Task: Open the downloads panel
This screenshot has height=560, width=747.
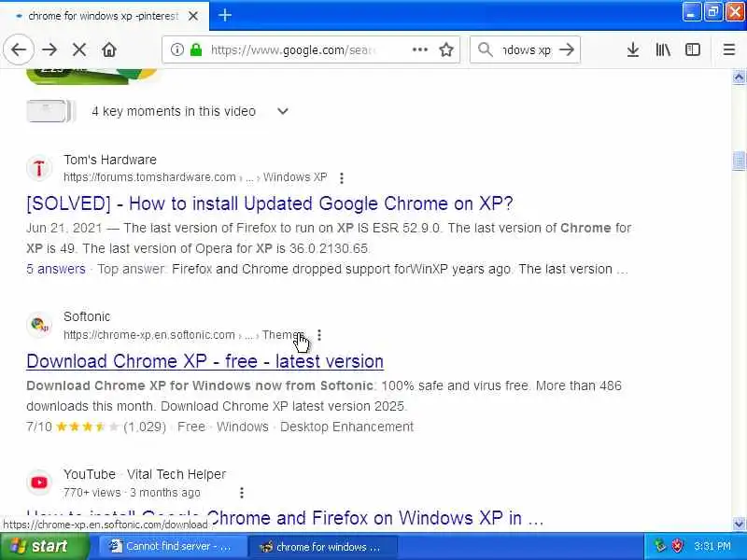Action: [633, 49]
